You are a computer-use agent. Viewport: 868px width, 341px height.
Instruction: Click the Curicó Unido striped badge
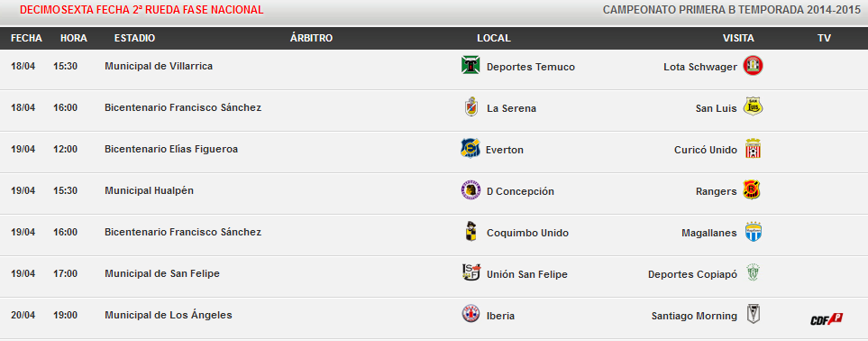click(x=753, y=149)
